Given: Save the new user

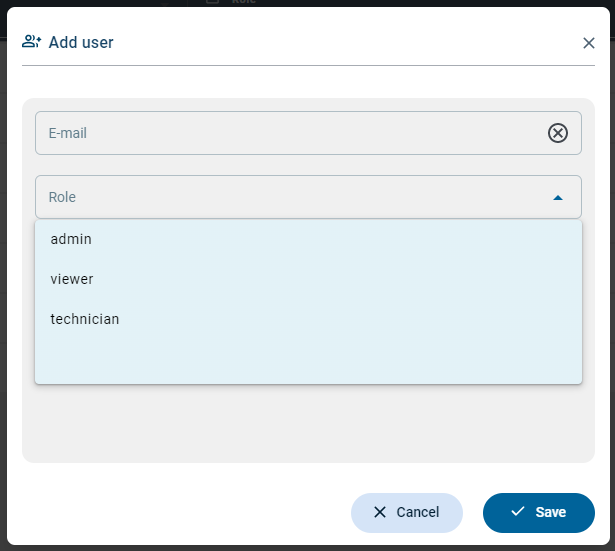Looking at the screenshot, I should coord(539,513).
